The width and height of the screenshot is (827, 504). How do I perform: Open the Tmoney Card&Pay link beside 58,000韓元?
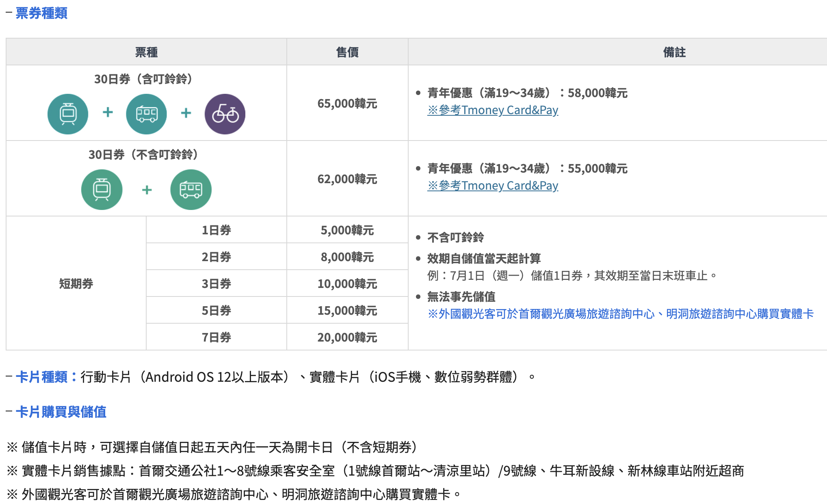493,110
